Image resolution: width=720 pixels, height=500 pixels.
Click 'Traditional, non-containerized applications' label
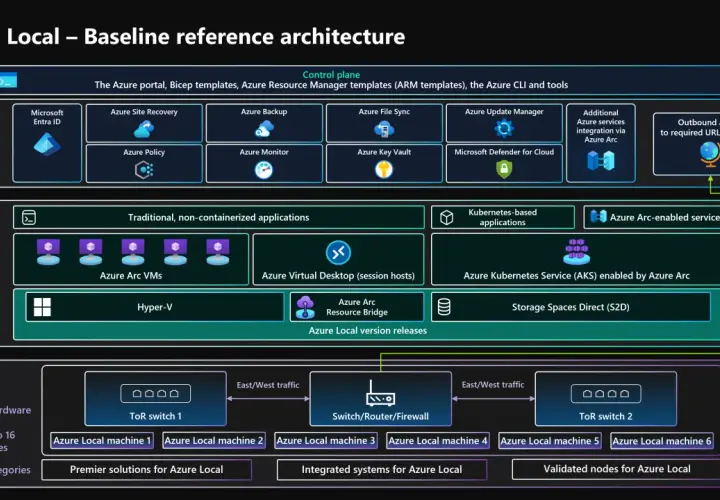tap(219, 218)
